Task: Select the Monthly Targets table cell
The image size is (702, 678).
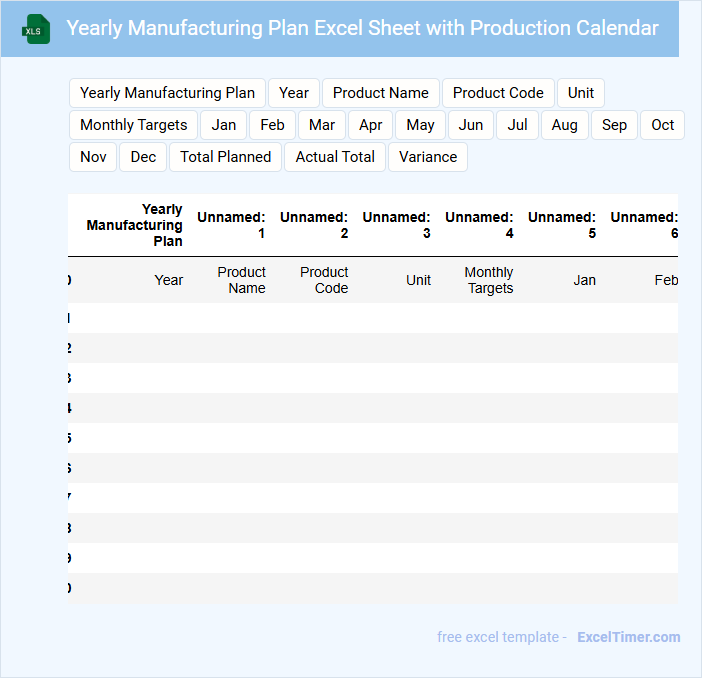Action: tap(489, 280)
